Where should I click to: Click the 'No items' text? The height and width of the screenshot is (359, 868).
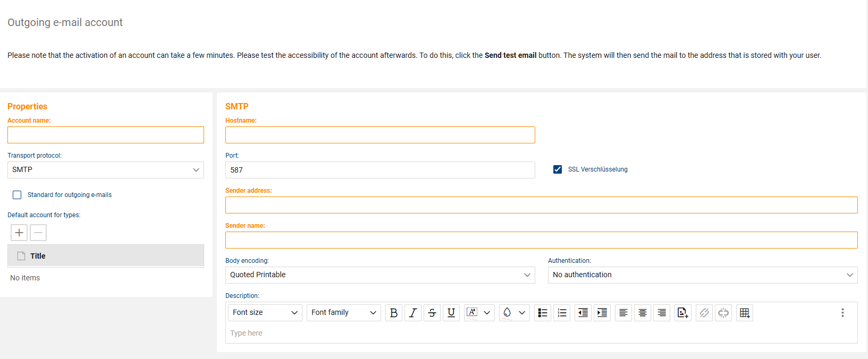(25, 278)
